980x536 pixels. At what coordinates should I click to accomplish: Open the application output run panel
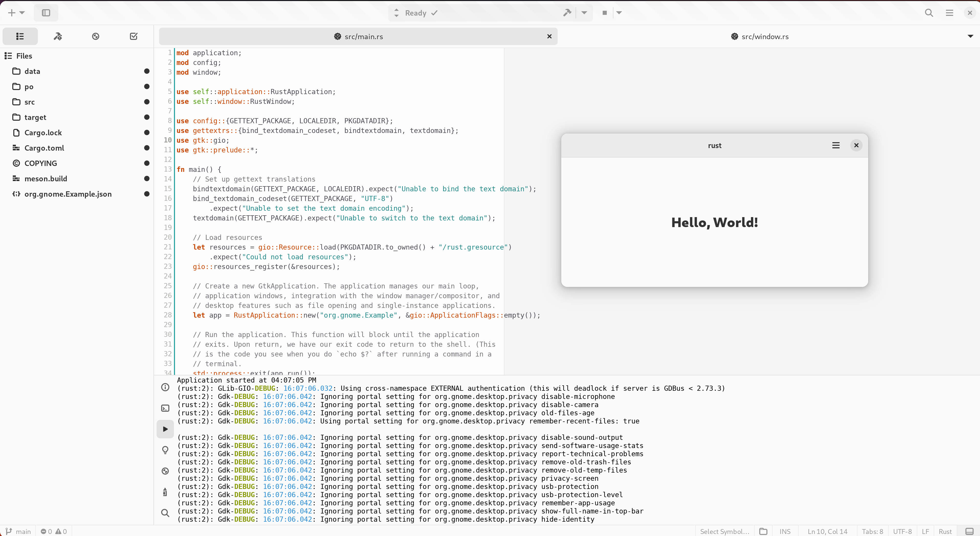click(x=165, y=429)
